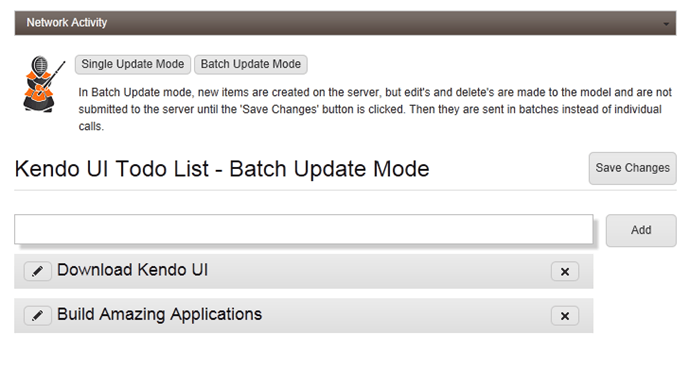Click the Save Changes button
The image size is (690, 368).
pos(632,168)
